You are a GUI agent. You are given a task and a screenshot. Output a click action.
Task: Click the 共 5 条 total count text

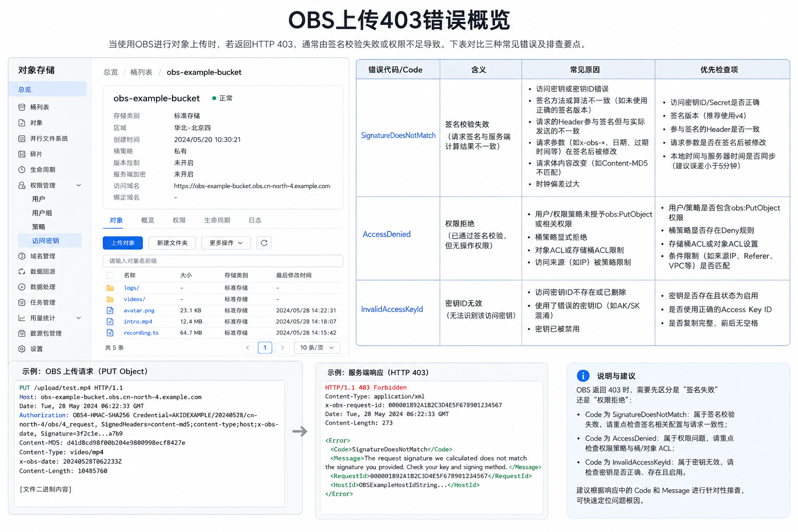tap(114, 348)
